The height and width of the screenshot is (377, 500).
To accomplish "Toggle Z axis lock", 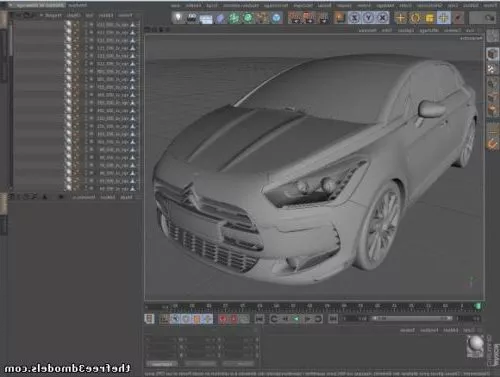I will click(x=354, y=18).
